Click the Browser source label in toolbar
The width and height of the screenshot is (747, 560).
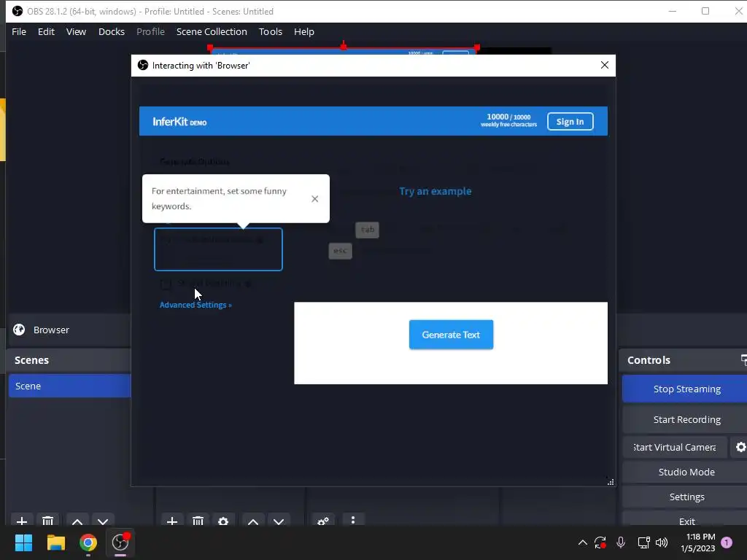click(x=51, y=330)
